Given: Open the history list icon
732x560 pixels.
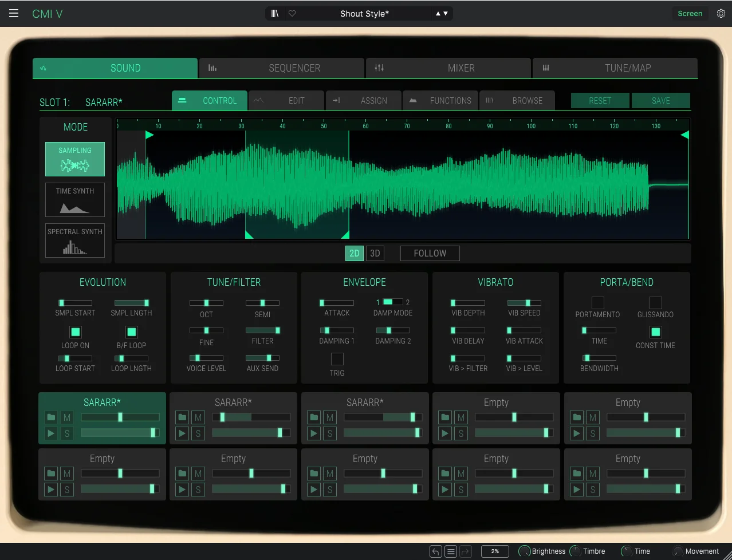Looking at the screenshot, I should click(x=451, y=551).
